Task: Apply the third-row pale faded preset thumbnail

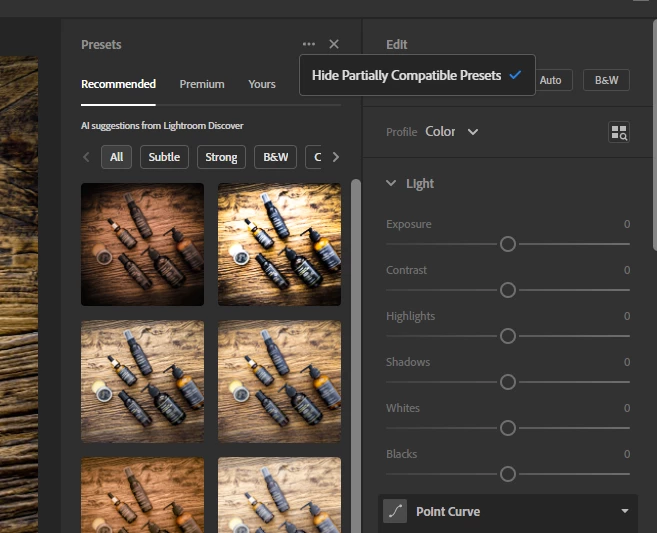Action: [279, 495]
